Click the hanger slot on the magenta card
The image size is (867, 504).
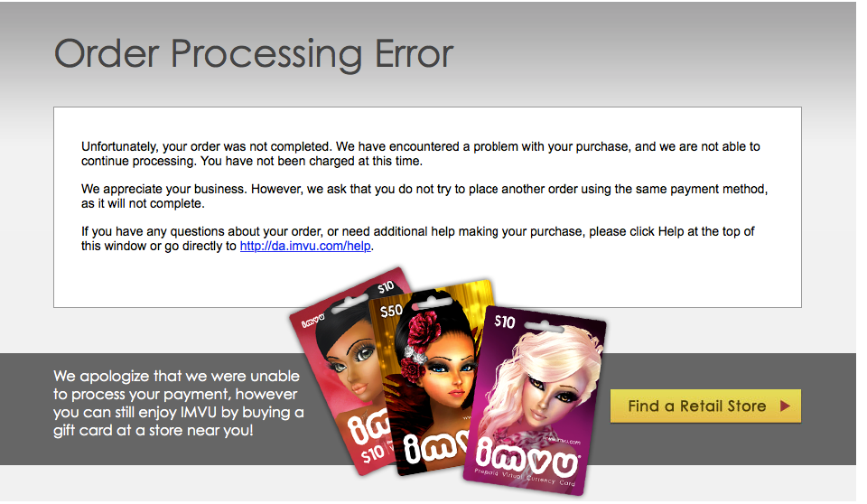coord(544,328)
